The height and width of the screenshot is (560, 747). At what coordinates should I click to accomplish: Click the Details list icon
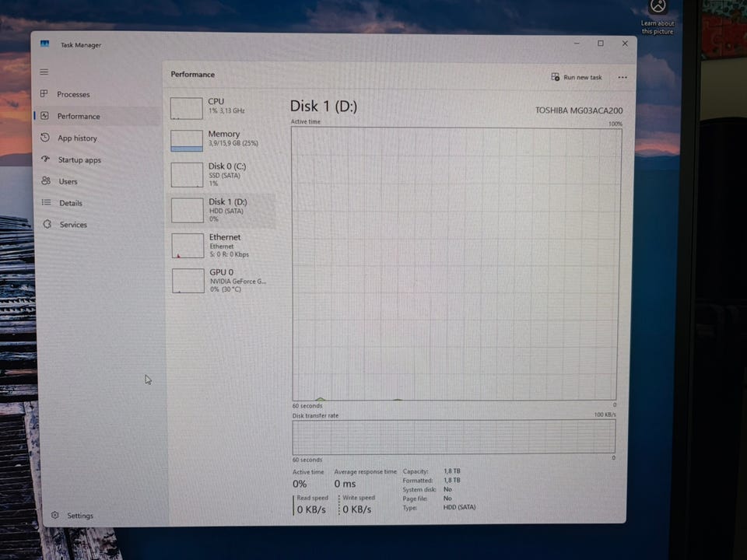[x=46, y=202]
